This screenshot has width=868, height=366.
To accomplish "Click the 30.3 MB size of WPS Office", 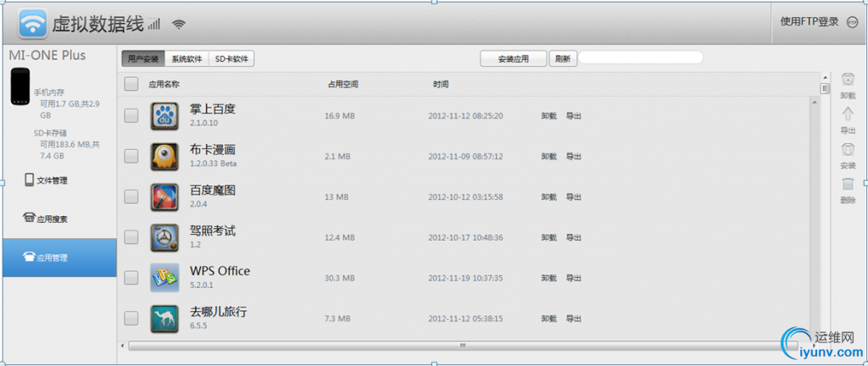I will coord(340,278).
